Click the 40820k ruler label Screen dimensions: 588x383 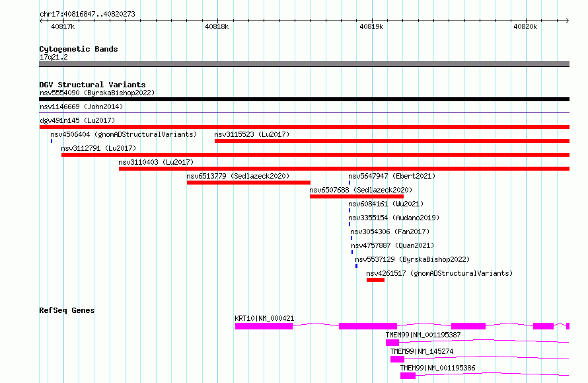[x=525, y=26]
